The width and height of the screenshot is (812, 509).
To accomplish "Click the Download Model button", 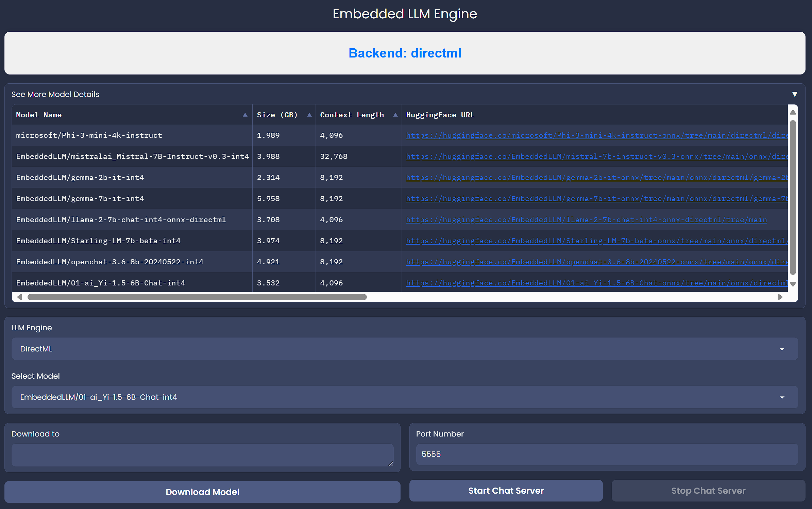I will coord(202,491).
